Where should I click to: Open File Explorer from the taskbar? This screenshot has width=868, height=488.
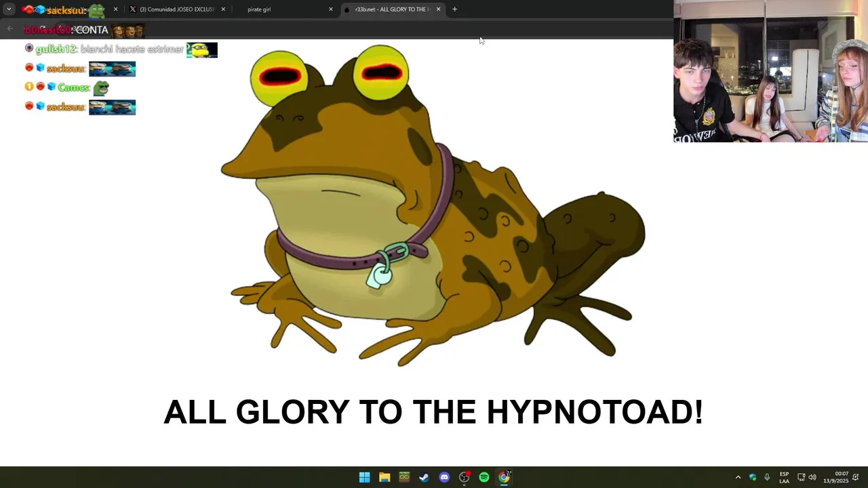click(x=384, y=477)
